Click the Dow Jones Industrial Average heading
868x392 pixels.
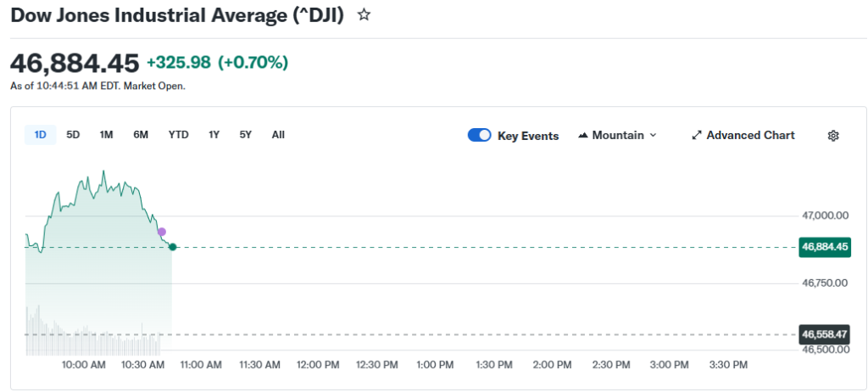177,14
